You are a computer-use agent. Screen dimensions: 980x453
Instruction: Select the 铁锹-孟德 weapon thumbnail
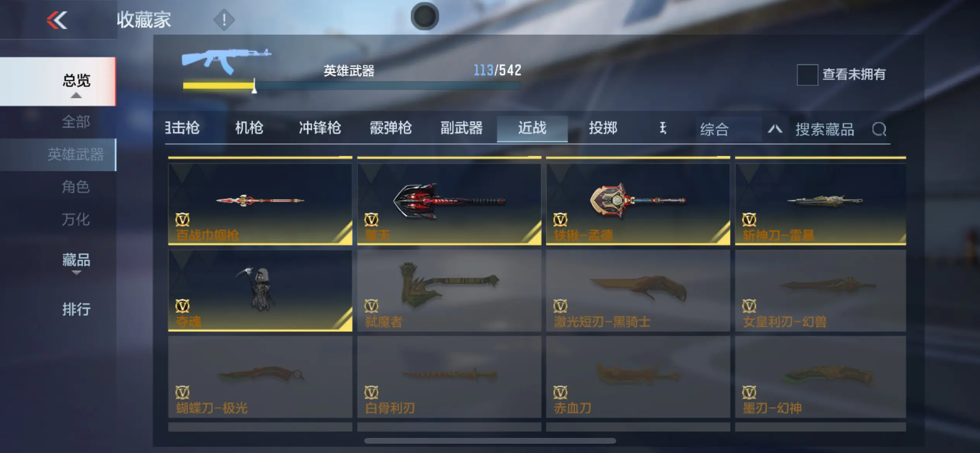638,200
